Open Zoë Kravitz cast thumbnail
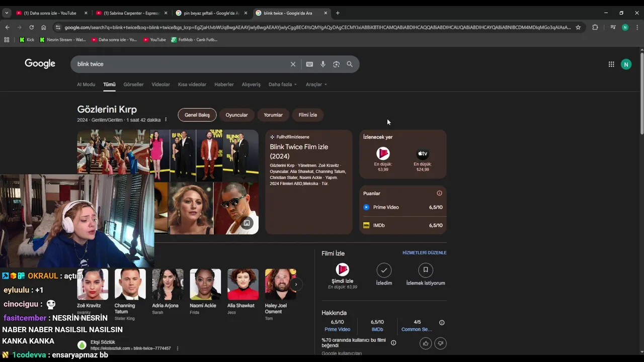644x362 pixels. [93, 284]
